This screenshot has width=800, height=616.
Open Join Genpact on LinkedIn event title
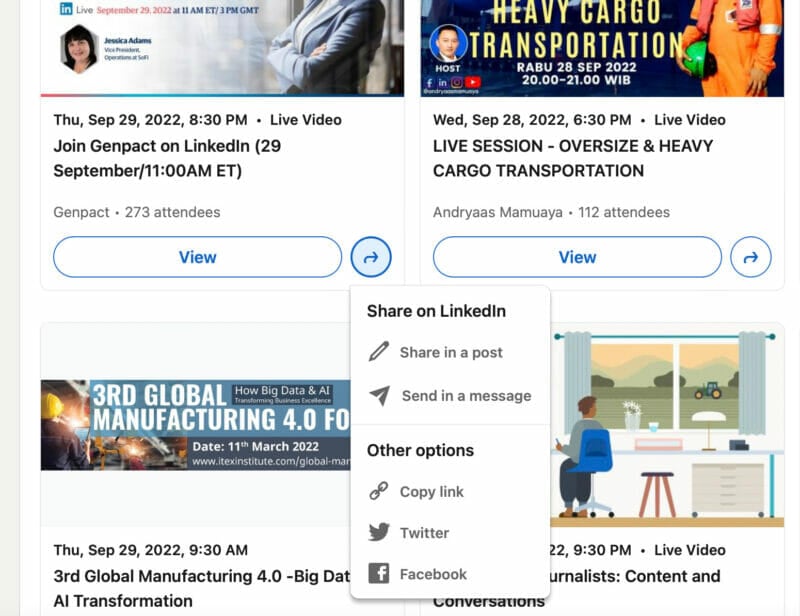click(167, 158)
